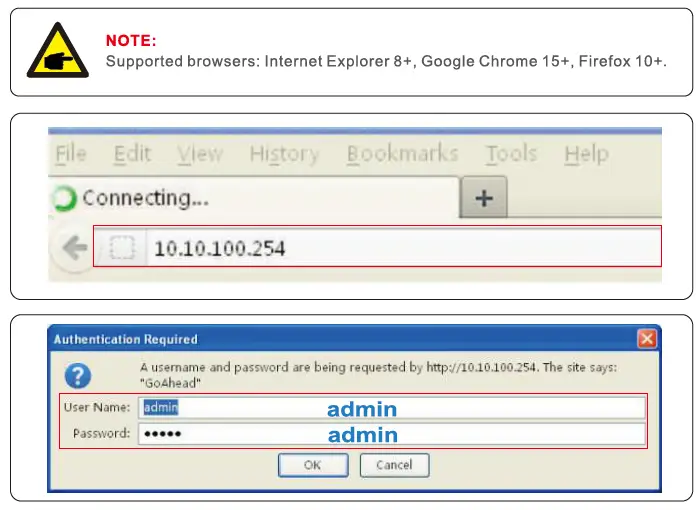Click the red NOTE: heading

[131, 41]
